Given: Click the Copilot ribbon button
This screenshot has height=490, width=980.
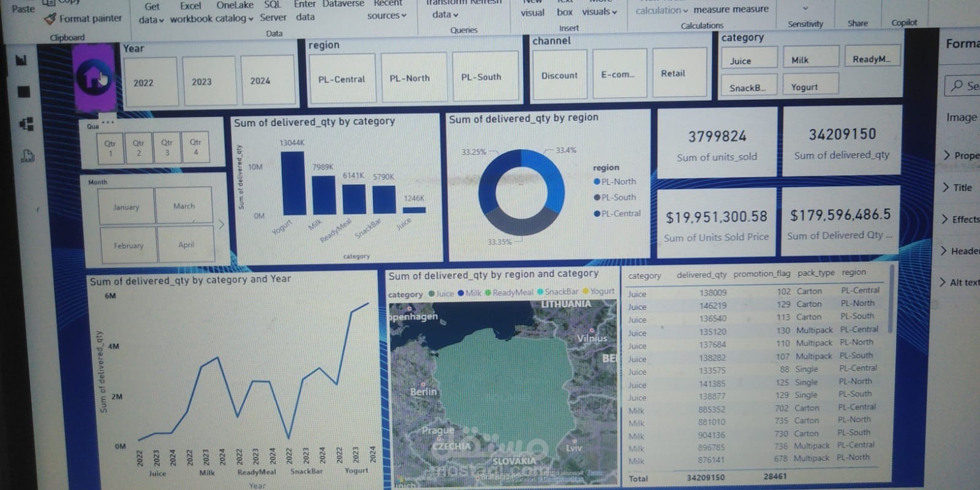Looking at the screenshot, I should pos(904,23).
